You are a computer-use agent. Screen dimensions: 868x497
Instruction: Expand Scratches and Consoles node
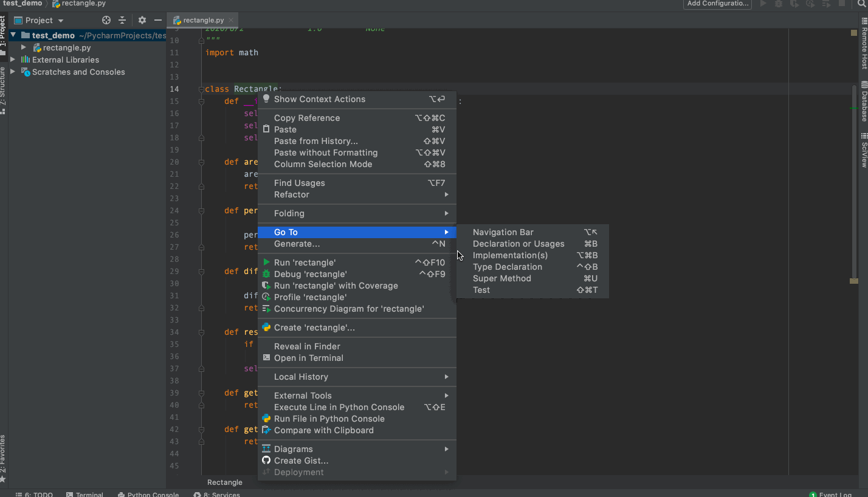13,72
